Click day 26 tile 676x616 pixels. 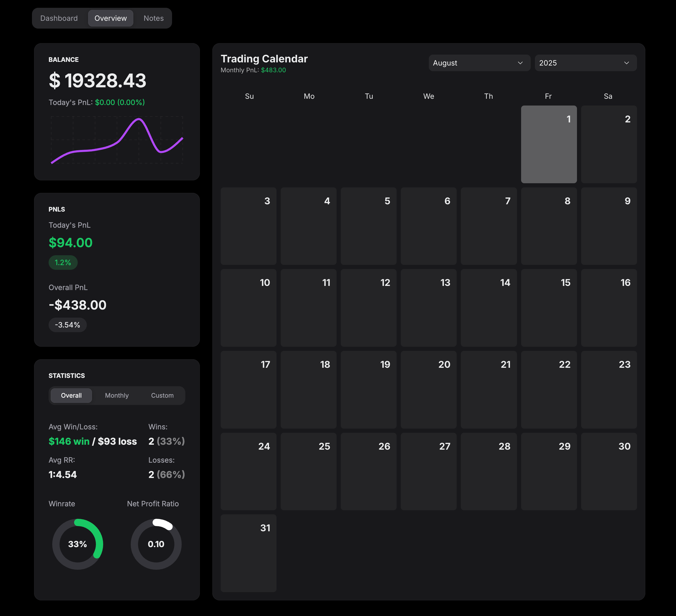369,471
